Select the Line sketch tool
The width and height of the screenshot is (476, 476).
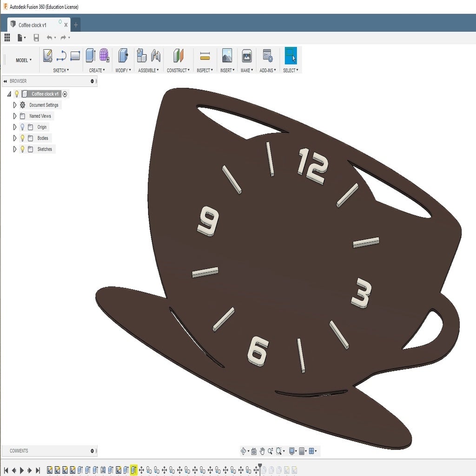(x=61, y=56)
